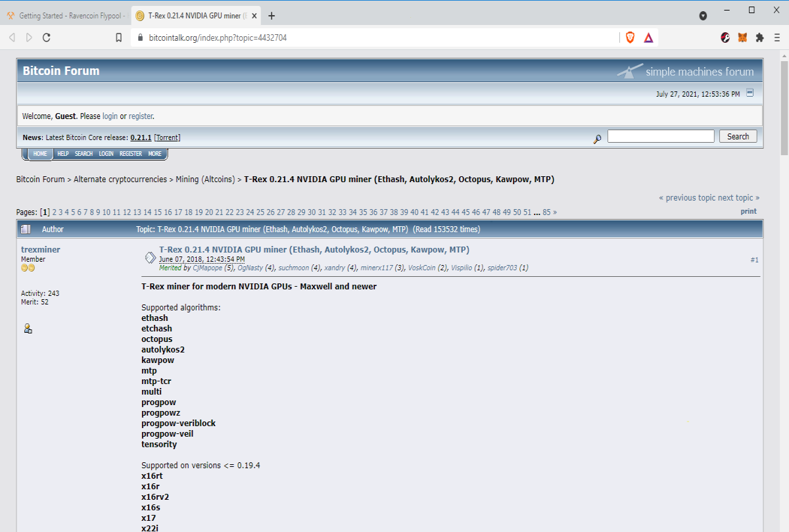The image size is (789, 532).
Task: Select the HELP forum menu item
Action: click(x=62, y=154)
